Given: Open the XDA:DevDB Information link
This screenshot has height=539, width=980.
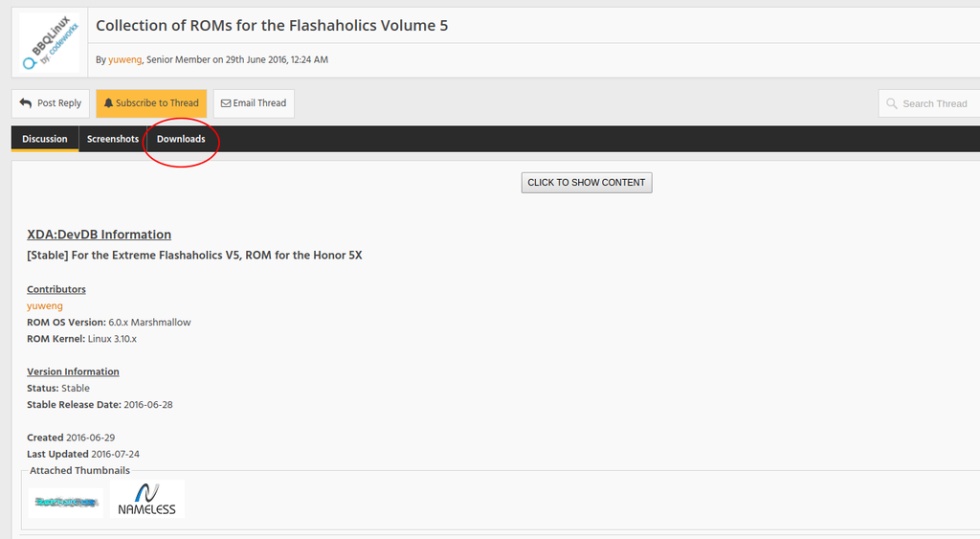Looking at the screenshot, I should (x=100, y=235).
